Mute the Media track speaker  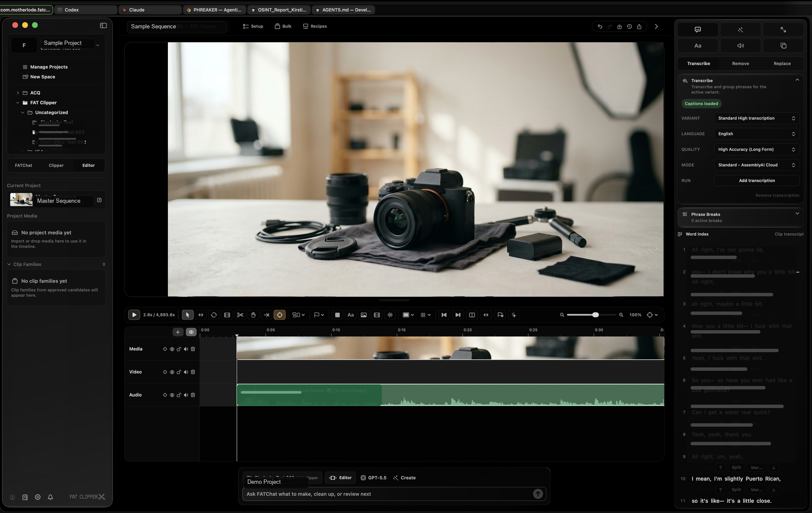pos(186,349)
